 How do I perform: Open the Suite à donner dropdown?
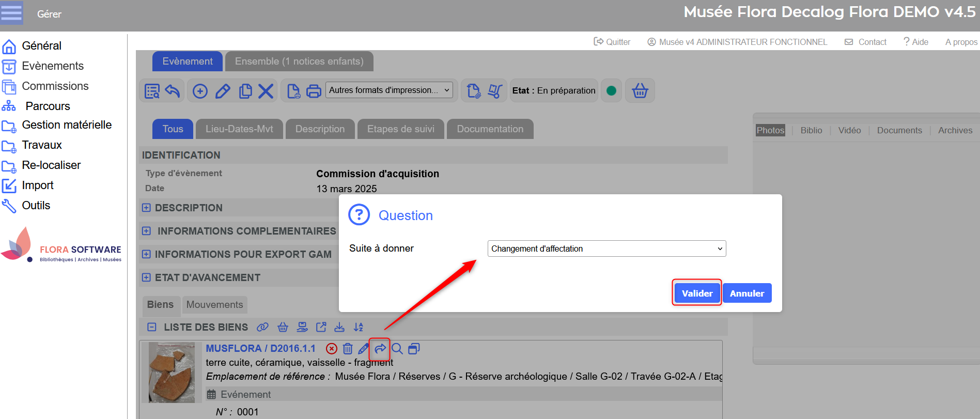(606, 249)
